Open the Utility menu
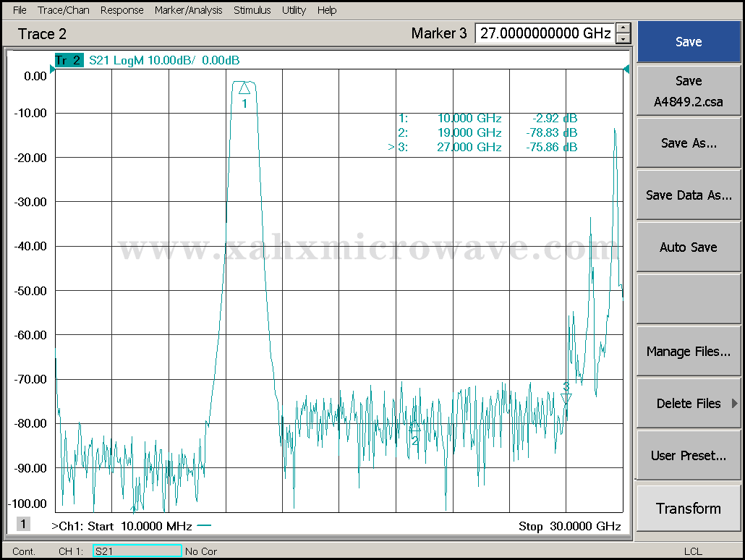The image size is (745, 560). [294, 10]
